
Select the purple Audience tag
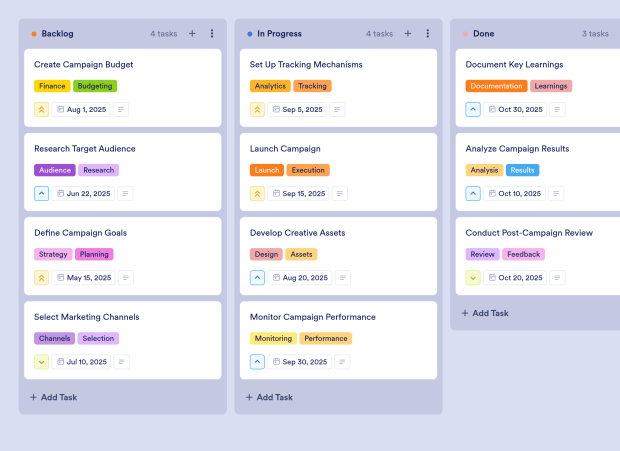click(55, 170)
